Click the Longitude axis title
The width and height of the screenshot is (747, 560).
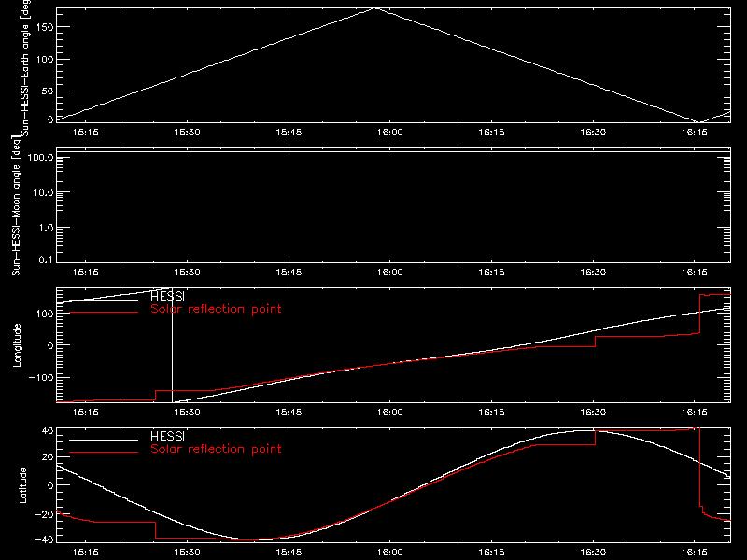(x=17, y=345)
